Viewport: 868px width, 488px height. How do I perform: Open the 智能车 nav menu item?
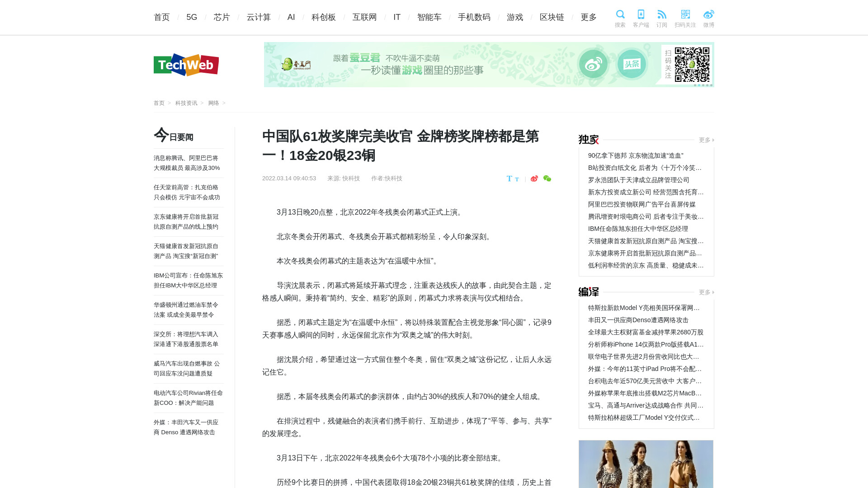point(429,17)
